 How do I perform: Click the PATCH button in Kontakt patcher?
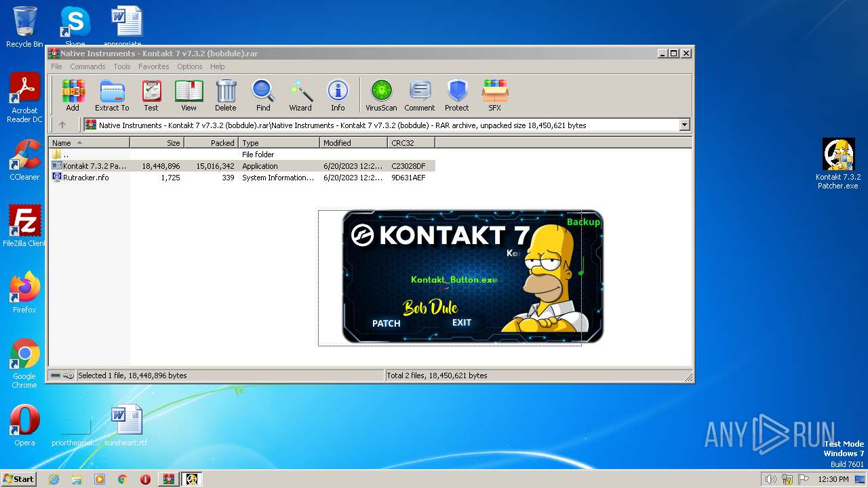coord(387,323)
